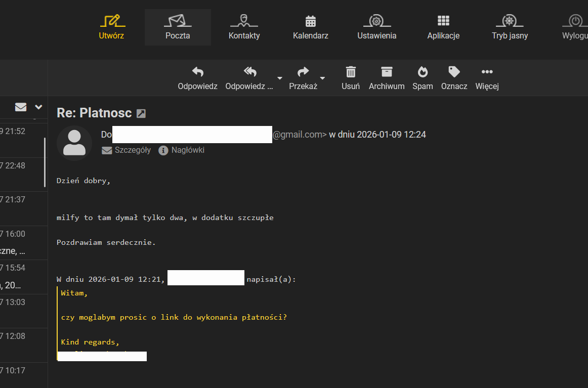Open message in new window icon
588x388 pixels.
(x=141, y=113)
